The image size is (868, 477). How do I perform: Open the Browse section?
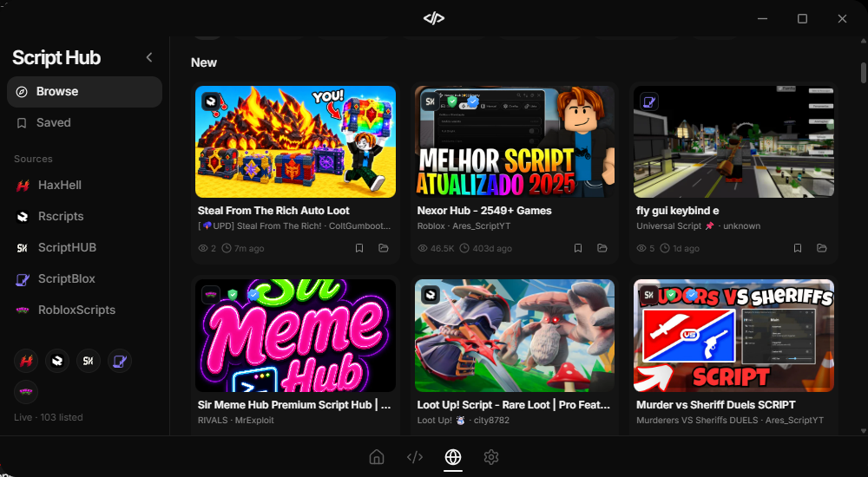pyautogui.click(x=85, y=92)
